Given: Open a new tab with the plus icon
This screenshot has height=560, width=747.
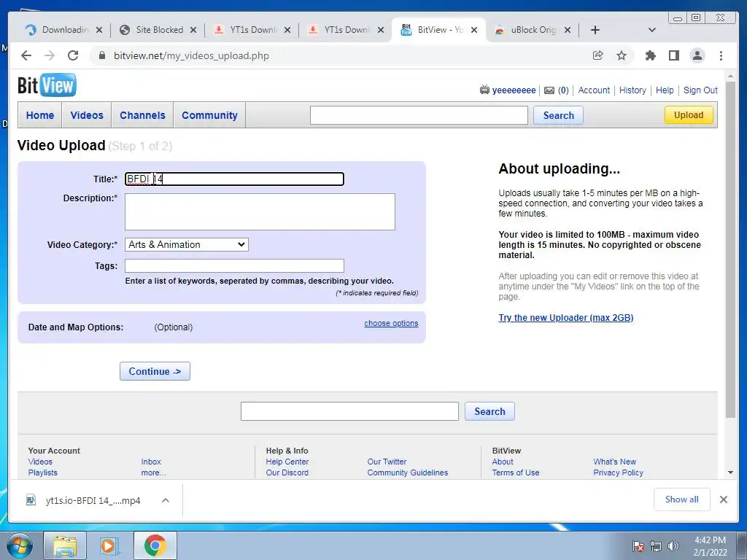Looking at the screenshot, I should pos(595,30).
